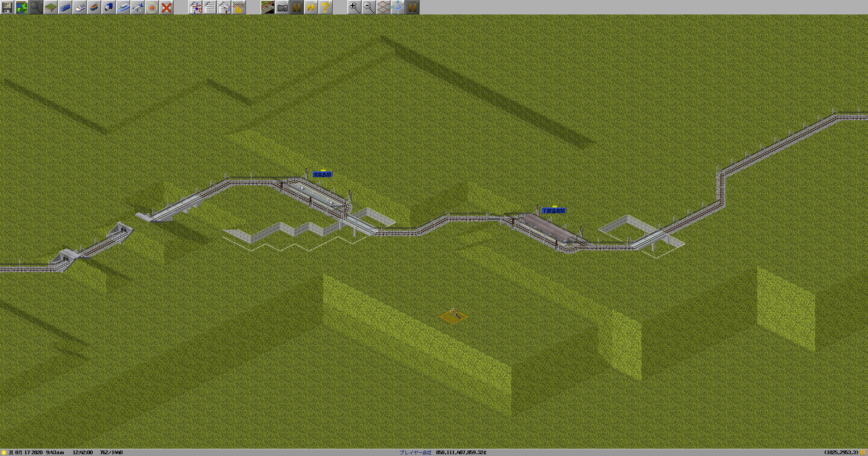The height and width of the screenshot is (456, 868).
Task: Select the red X remove tool
Action: coord(166,7)
